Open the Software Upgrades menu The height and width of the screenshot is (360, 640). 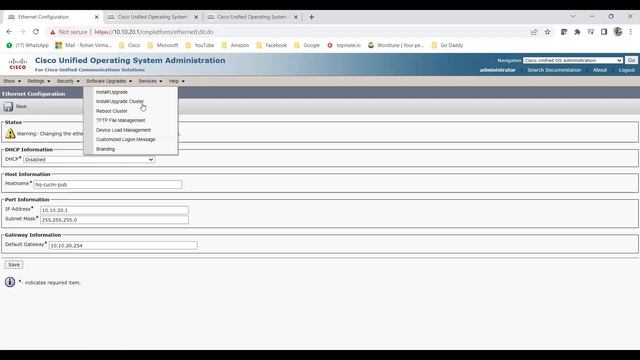point(109,81)
